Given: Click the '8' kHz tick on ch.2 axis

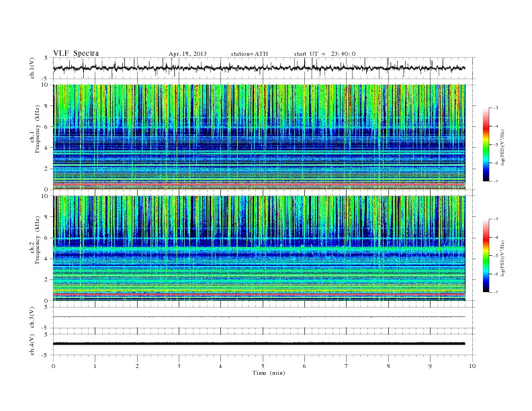Looking at the screenshot, I should (47, 217).
